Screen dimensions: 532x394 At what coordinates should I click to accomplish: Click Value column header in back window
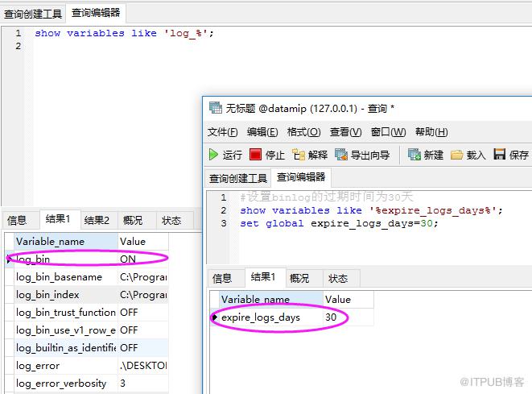click(142, 242)
